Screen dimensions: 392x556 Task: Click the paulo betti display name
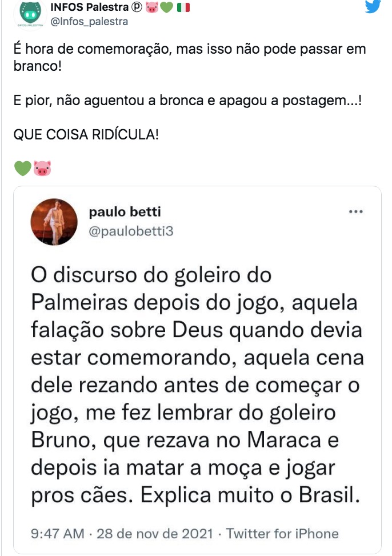pos(125,212)
